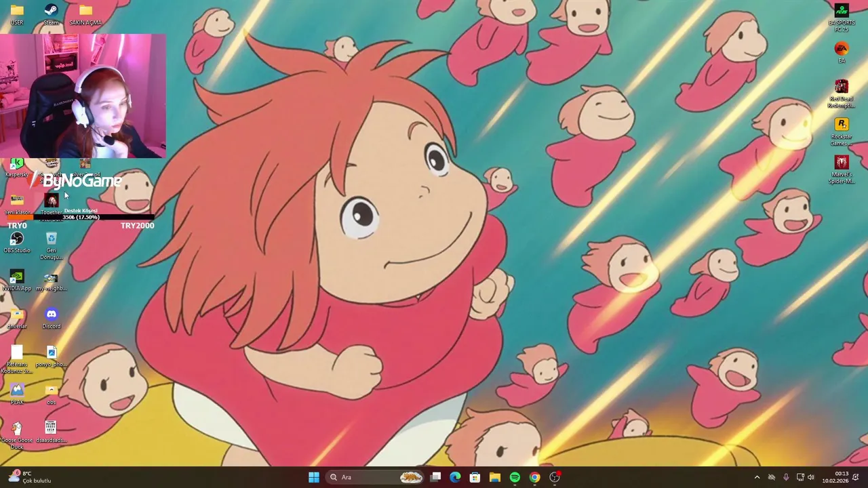Launch Discord from the desktop
Viewport: 868px width, 488px height.
pyautogui.click(x=51, y=319)
